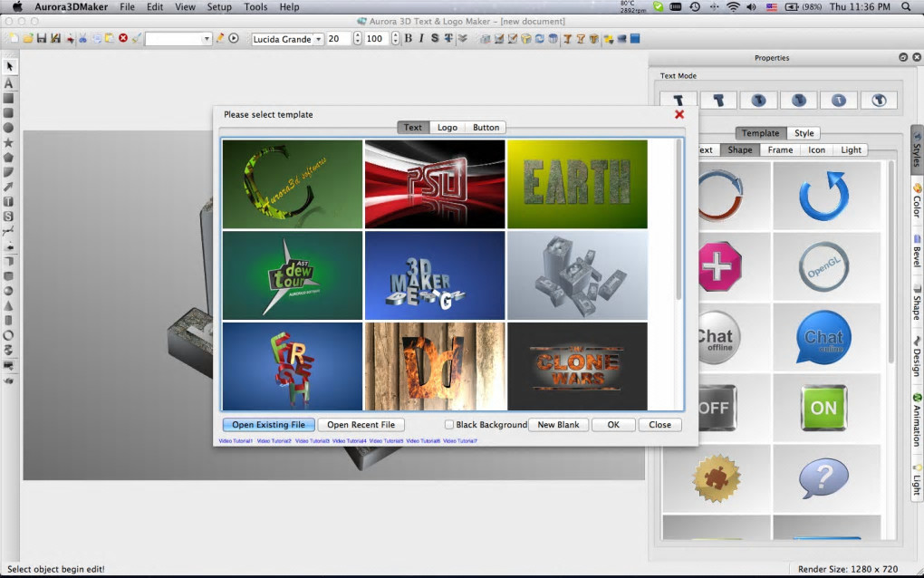Toggle italic text formatting
924x578 pixels.
tap(421, 39)
